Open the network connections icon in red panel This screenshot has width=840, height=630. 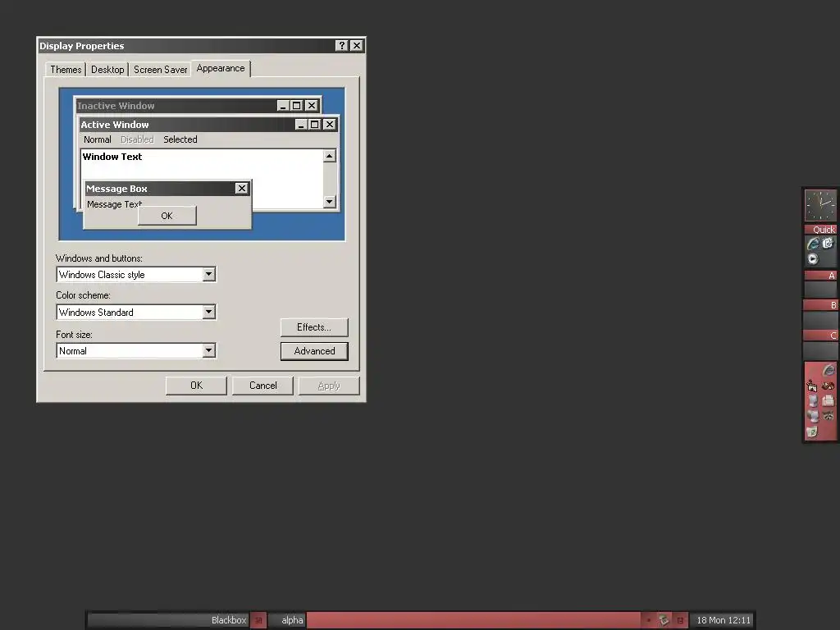[x=812, y=385]
